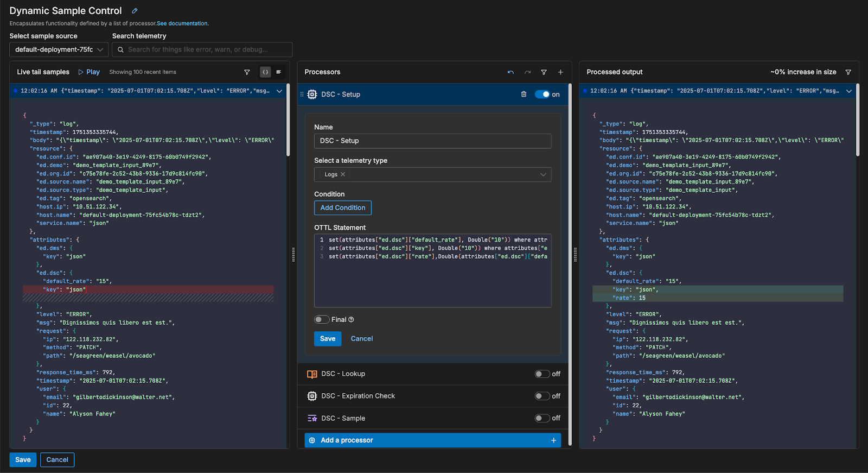
Task: Click the Search telemetry input field
Action: click(x=206, y=49)
